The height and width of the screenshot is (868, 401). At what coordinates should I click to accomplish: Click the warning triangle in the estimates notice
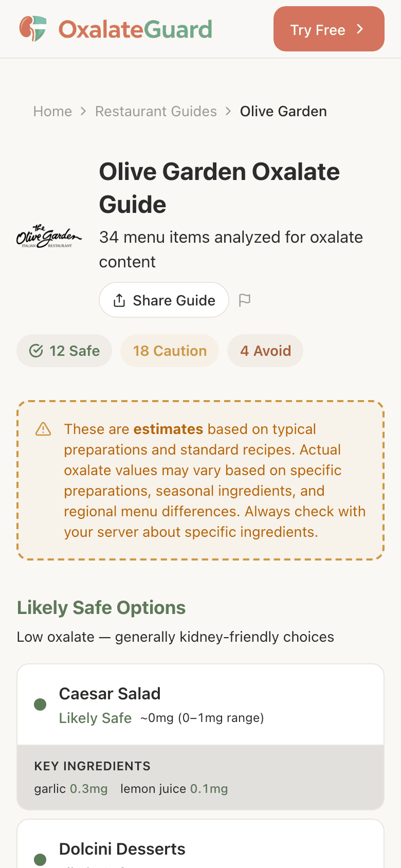tap(43, 428)
